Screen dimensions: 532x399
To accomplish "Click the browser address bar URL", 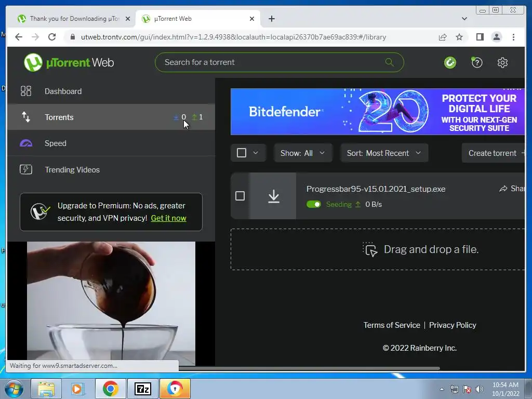I will 233,37.
